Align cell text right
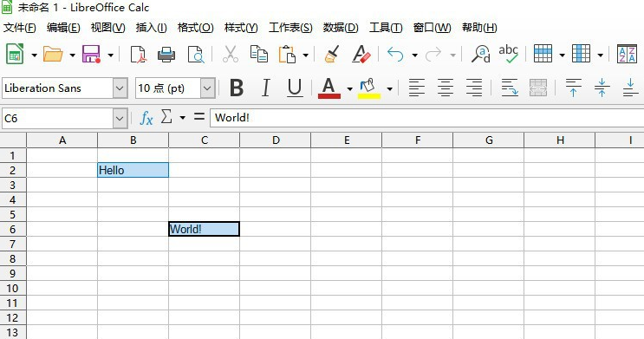Image resolution: width=644 pixels, height=339 pixels. (x=474, y=88)
